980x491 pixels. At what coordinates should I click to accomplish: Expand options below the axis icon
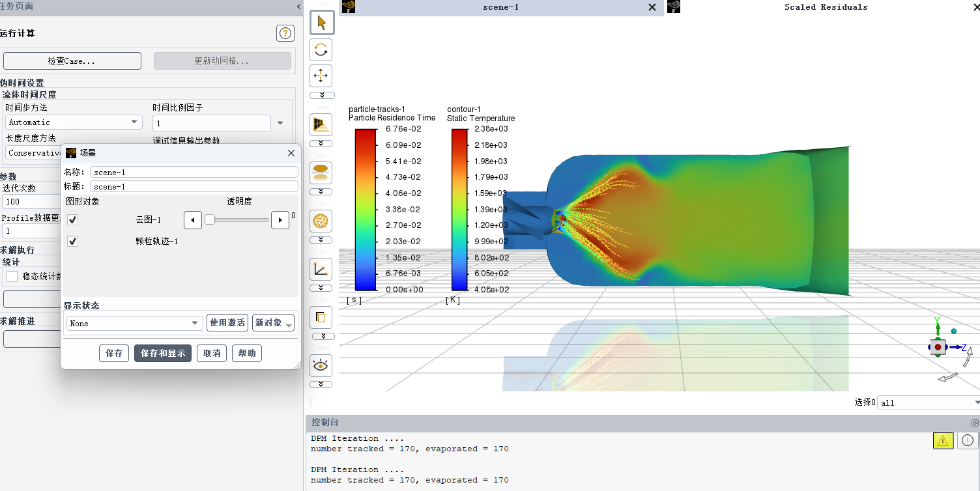click(x=321, y=288)
